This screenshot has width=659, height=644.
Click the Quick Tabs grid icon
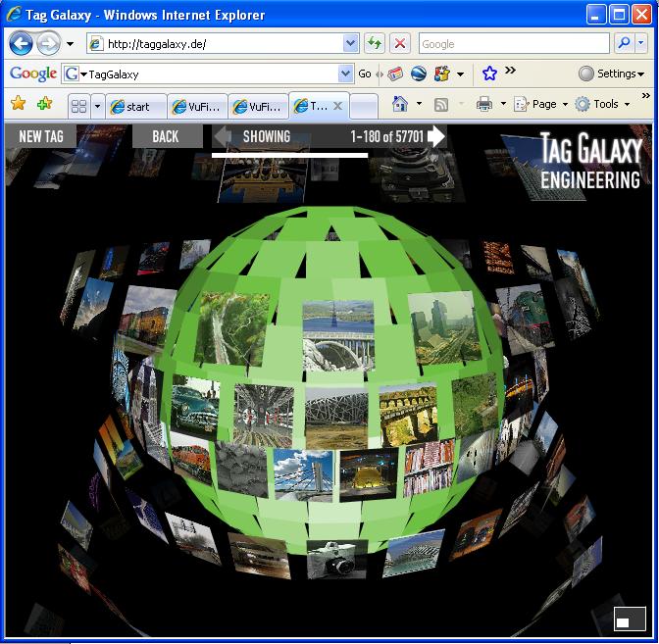pos(79,106)
